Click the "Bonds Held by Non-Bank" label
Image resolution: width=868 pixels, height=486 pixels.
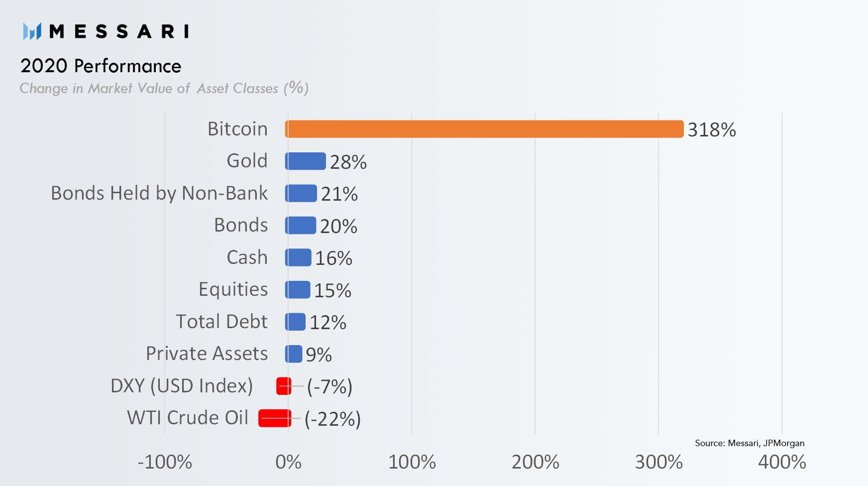click(159, 193)
